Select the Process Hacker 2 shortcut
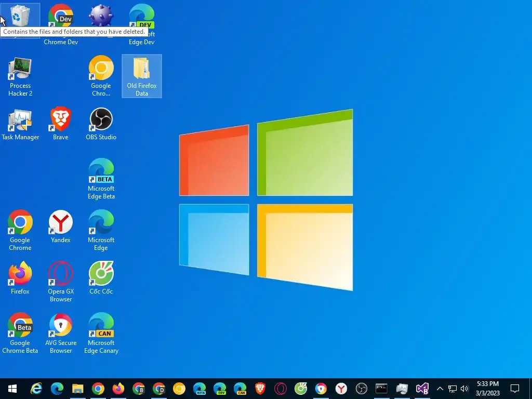Image resolution: width=532 pixels, height=399 pixels. click(x=20, y=77)
